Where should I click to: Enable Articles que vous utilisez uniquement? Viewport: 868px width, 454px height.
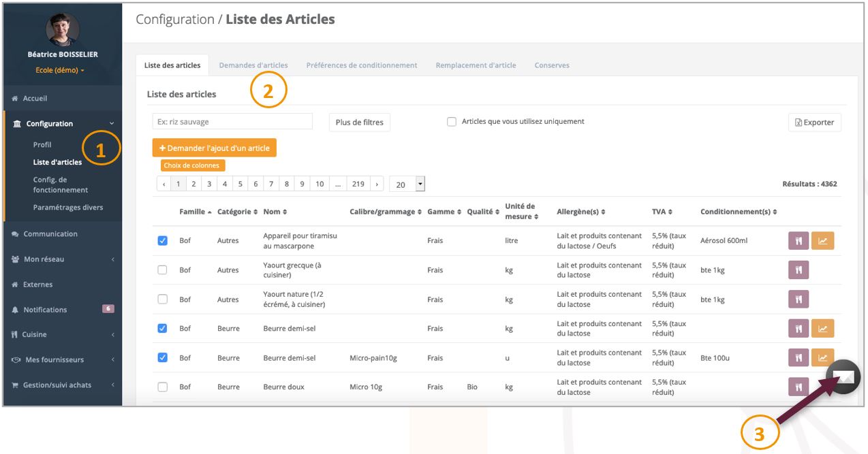(451, 122)
